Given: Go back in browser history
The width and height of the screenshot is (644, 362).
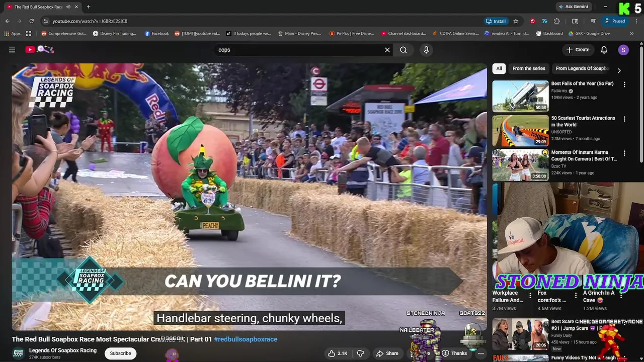Looking at the screenshot, I should tap(7, 21).
